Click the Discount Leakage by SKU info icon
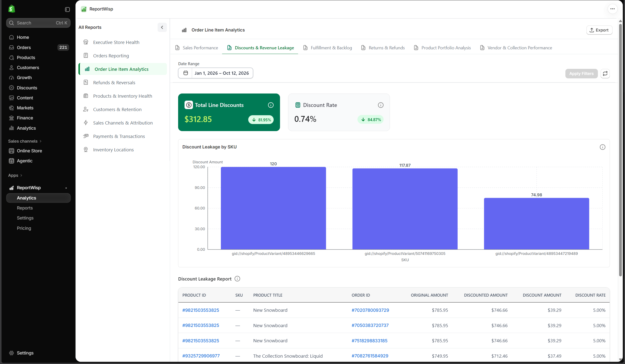The width and height of the screenshot is (625, 364). coord(603,147)
